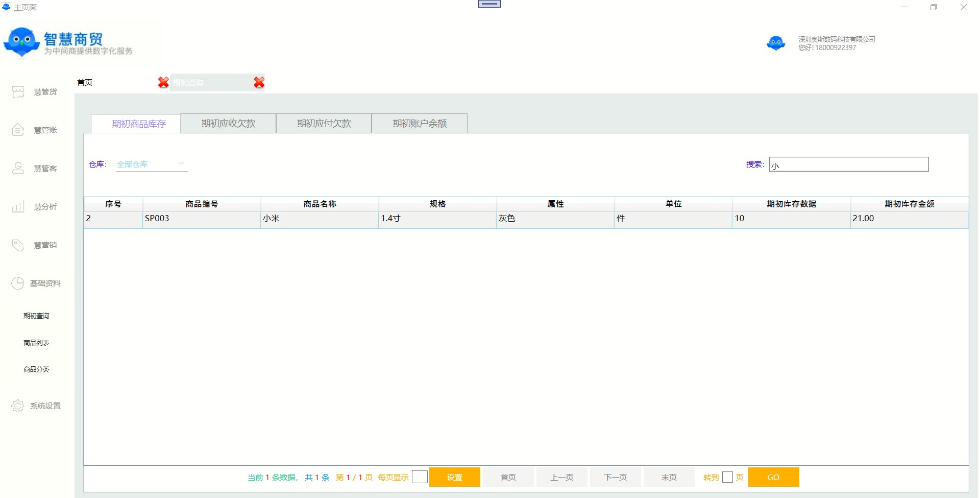Click the 搜索 input field
The height and width of the screenshot is (498, 980).
tap(849, 164)
